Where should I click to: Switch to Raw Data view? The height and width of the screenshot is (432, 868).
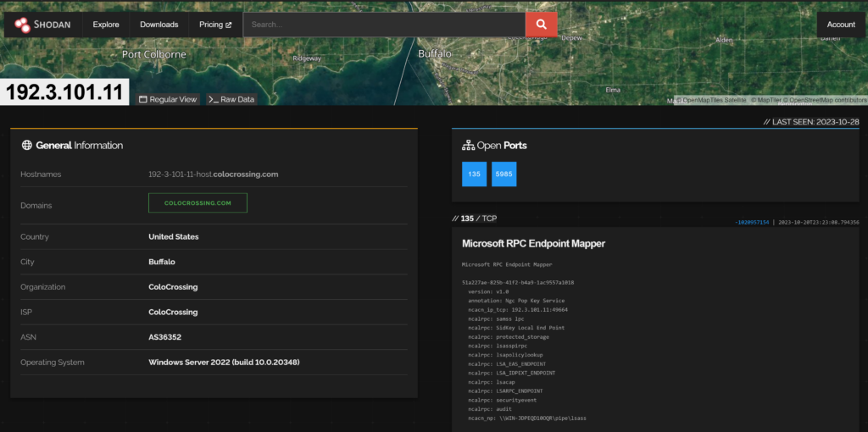[x=231, y=100]
